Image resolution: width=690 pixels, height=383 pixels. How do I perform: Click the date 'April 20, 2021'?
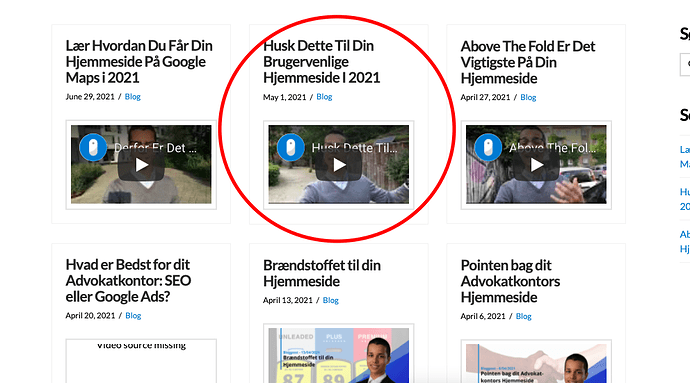90,316
